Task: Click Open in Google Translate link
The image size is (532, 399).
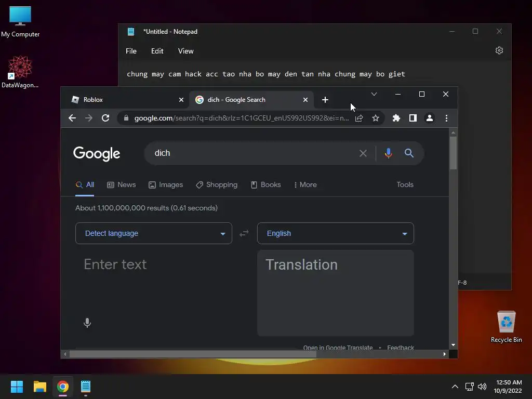Action: 338,348
